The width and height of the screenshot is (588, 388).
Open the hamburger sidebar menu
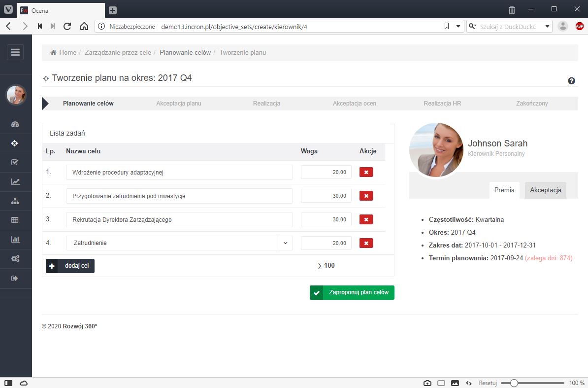click(15, 52)
